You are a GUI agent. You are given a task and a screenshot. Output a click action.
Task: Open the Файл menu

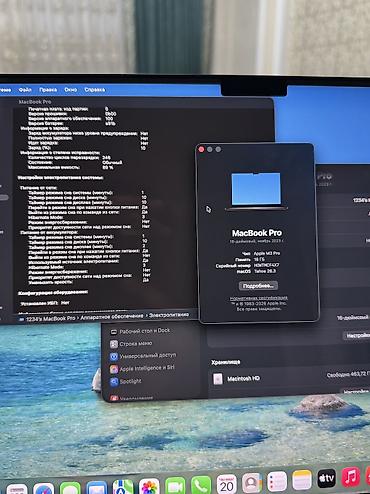[25, 89]
